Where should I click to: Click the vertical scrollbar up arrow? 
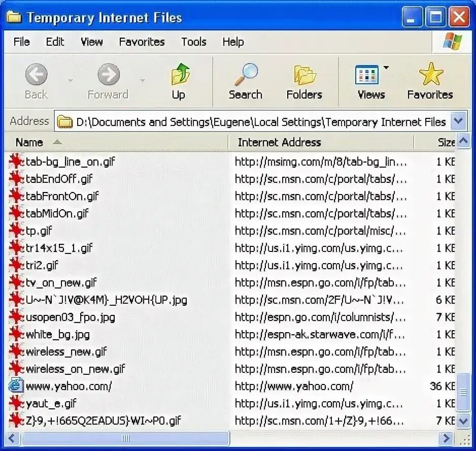[x=463, y=141]
